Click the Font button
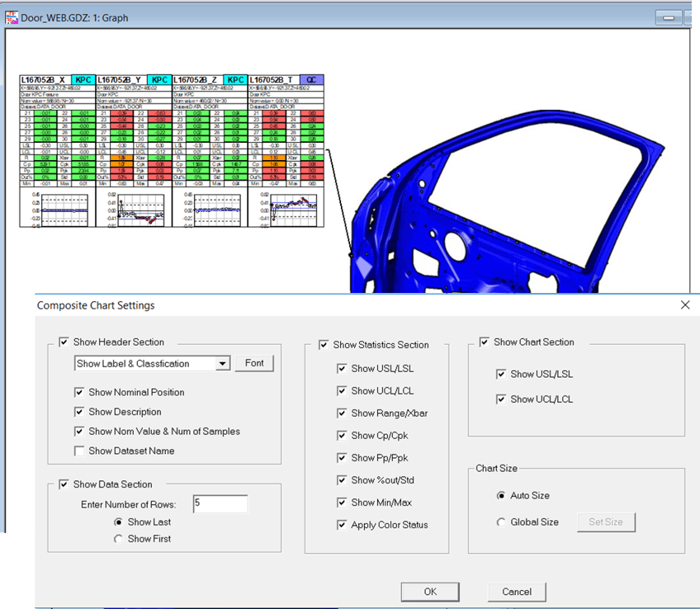Screen dimensions: 700x609 coord(254,363)
